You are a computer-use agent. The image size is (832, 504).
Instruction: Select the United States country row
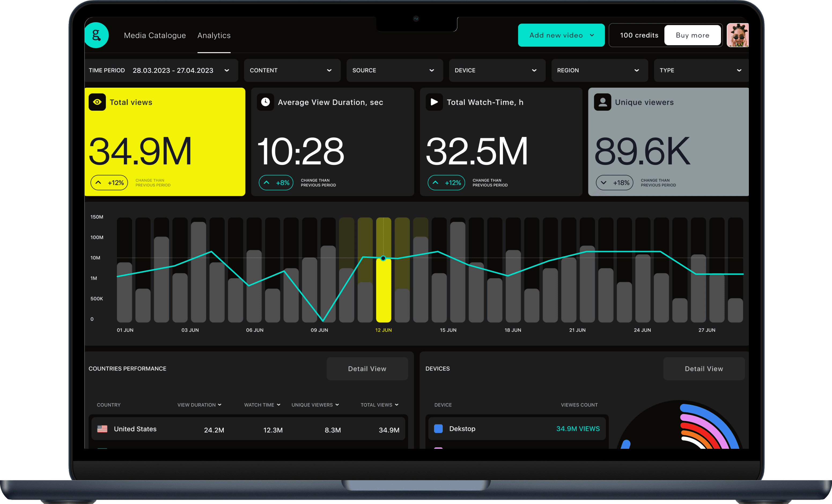coord(248,429)
